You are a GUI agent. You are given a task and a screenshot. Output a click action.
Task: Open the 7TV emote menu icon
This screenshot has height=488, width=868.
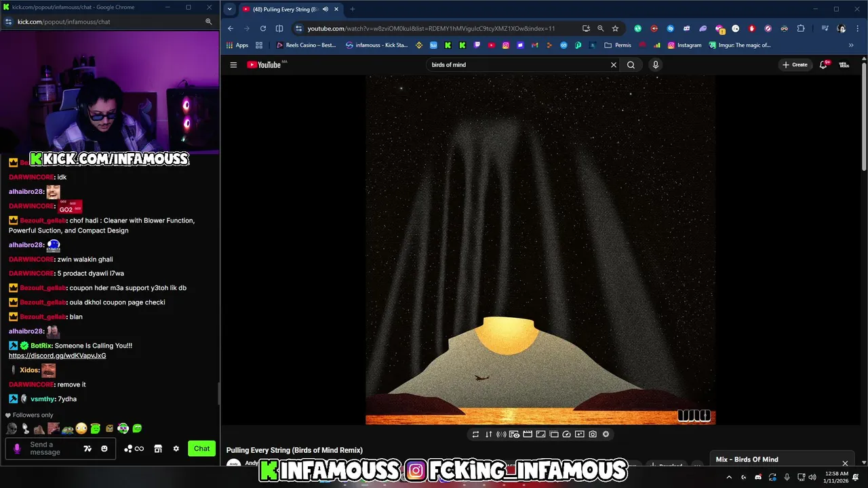pyautogui.click(x=87, y=449)
